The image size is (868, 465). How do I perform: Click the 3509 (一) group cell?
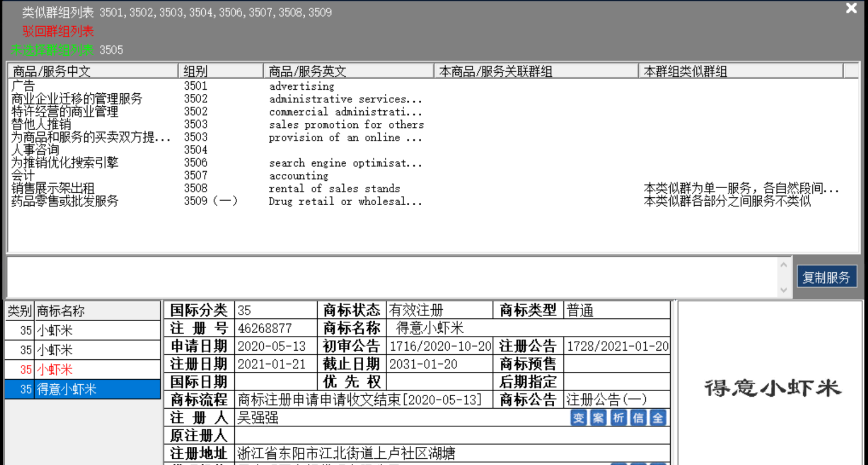(210, 201)
